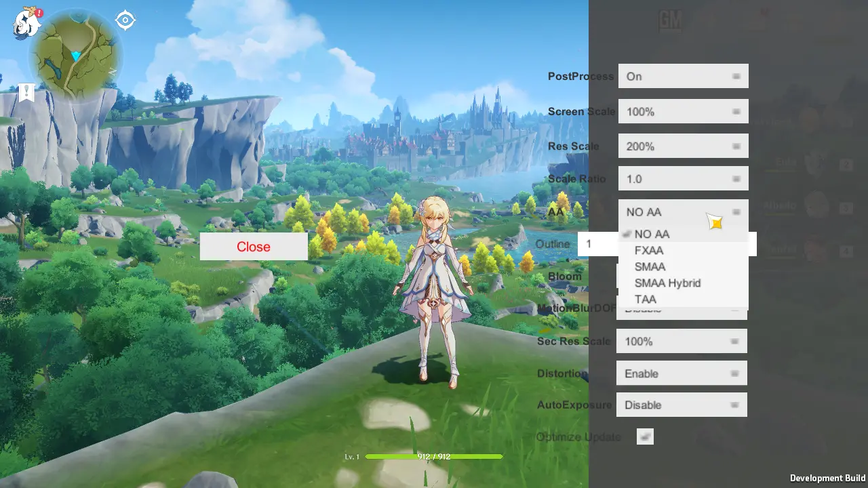
Task: Click the green HP bar showing 912 / 912
Action: tap(434, 457)
